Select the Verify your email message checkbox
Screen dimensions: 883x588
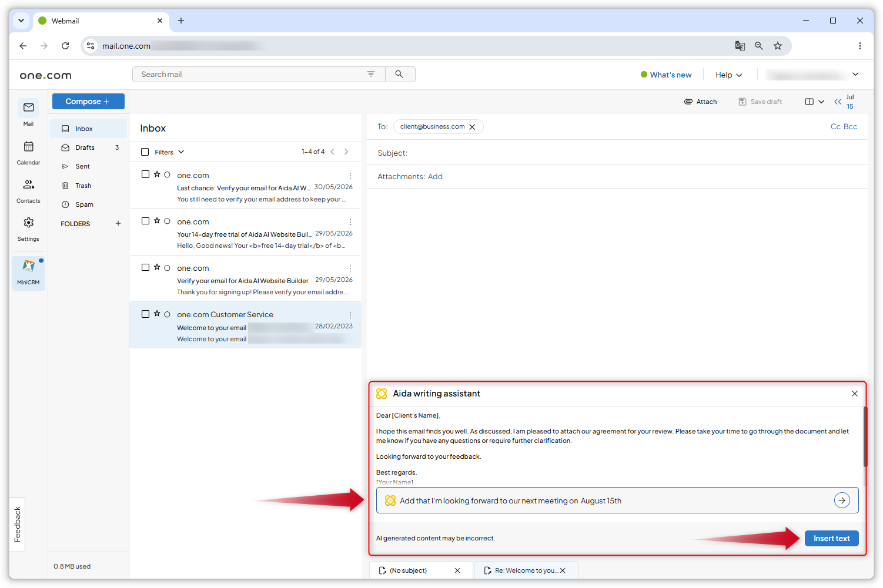[x=145, y=267]
